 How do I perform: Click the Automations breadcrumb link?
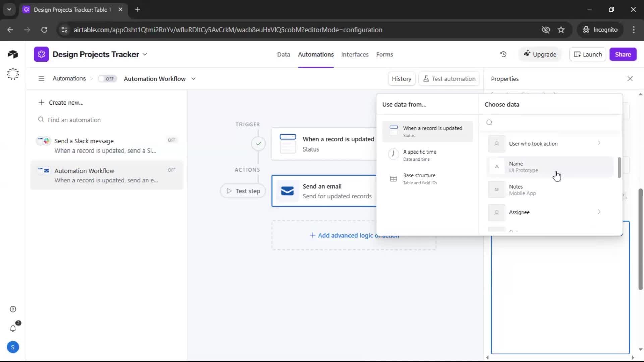[x=69, y=78]
